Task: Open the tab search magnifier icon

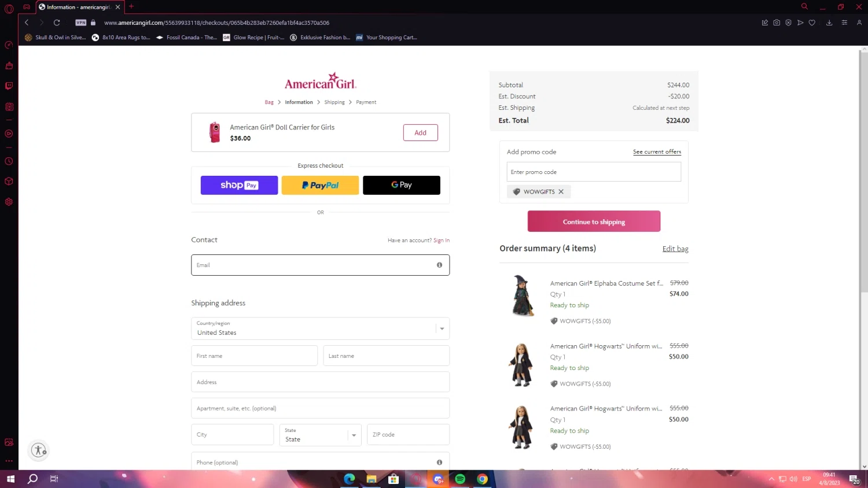Action: (x=804, y=6)
